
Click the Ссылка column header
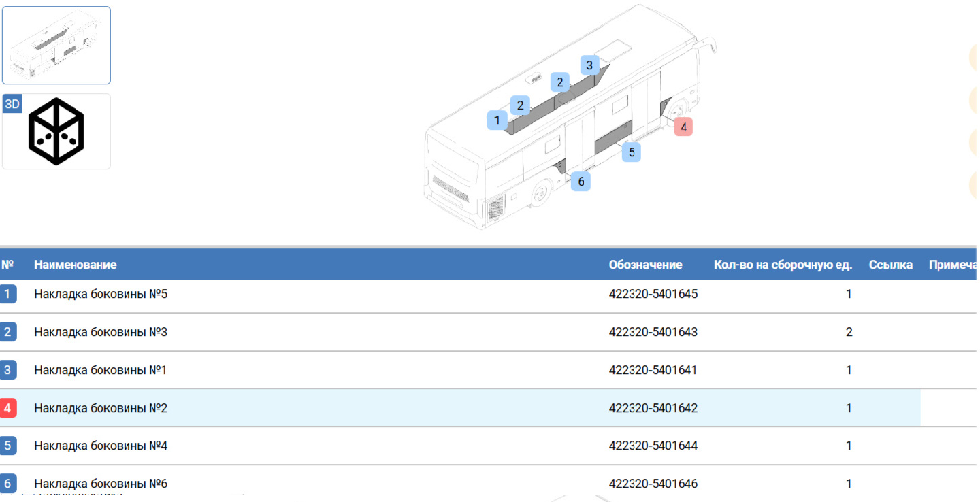click(890, 265)
